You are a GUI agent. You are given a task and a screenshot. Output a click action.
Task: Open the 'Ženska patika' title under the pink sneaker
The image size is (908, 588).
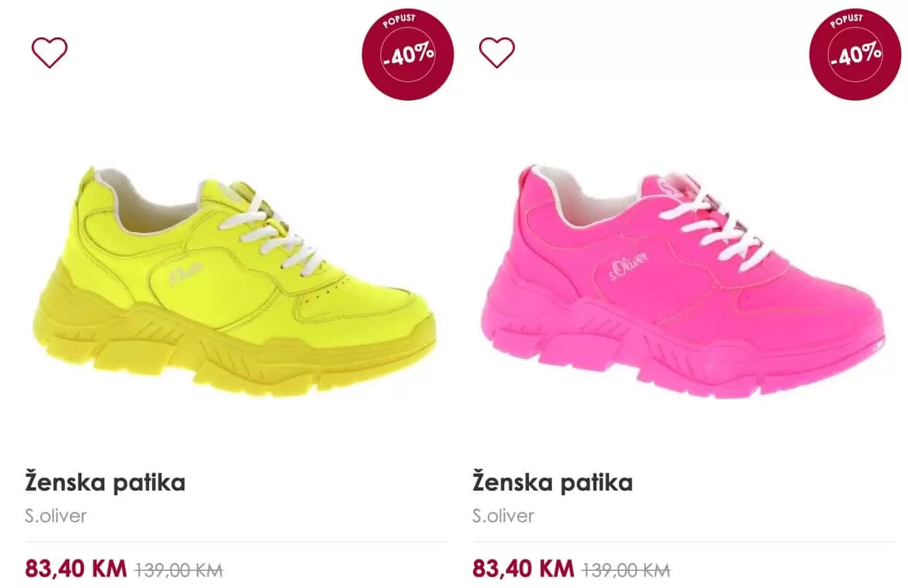[x=553, y=482]
